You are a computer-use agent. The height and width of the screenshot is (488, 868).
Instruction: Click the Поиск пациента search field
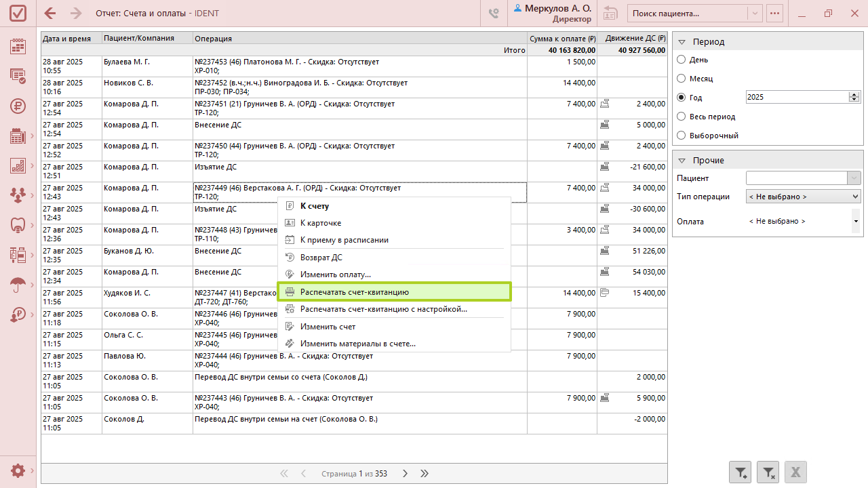(x=688, y=13)
